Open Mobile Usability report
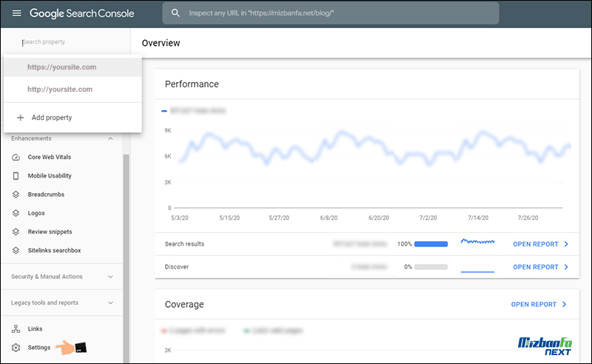This screenshot has width=592, height=364. (x=50, y=175)
